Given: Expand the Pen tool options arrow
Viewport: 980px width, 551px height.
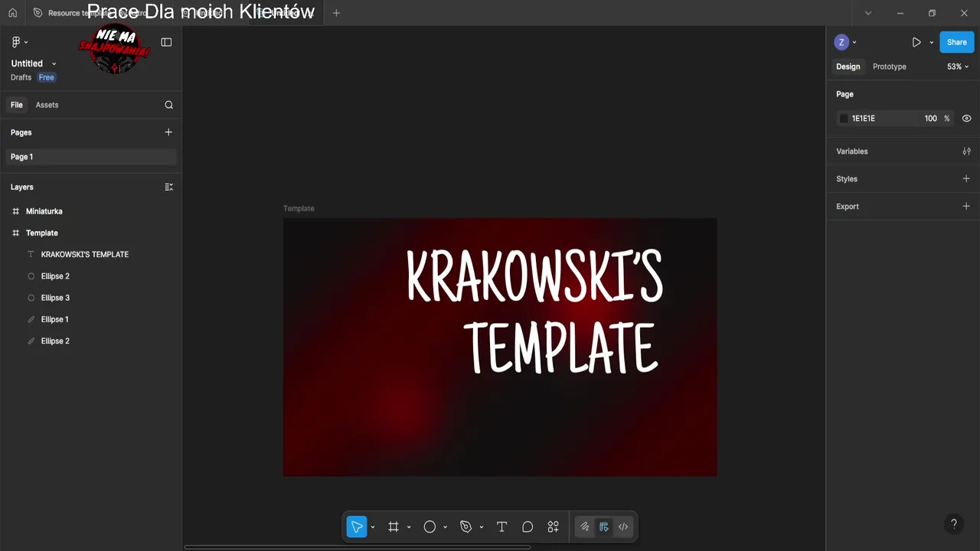Looking at the screenshot, I should pyautogui.click(x=481, y=527).
